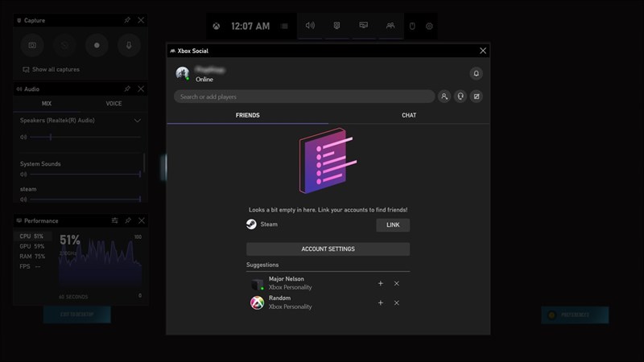Click the headset party icon
Screen dimensions: 644x362
[x=460, y=97]
